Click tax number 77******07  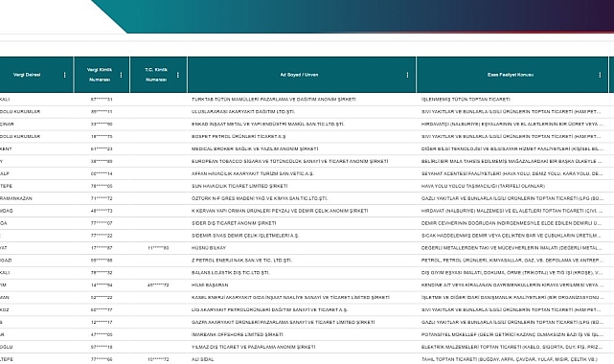(x=102, y=223)
